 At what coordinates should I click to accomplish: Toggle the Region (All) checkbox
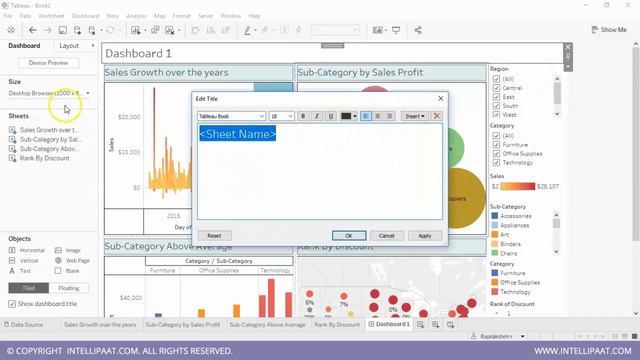(496, 79)
